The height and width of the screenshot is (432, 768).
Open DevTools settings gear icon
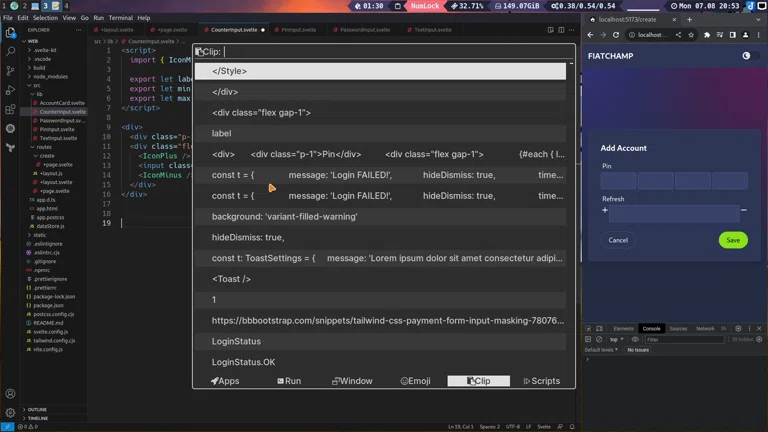[738, 328]
